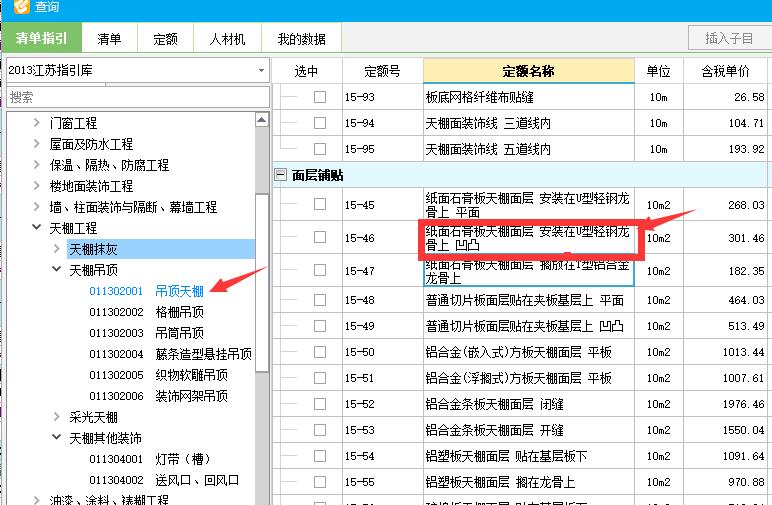Open the 我的数据 tab
This screenshot has height=505, width=772.
point(301,38)
